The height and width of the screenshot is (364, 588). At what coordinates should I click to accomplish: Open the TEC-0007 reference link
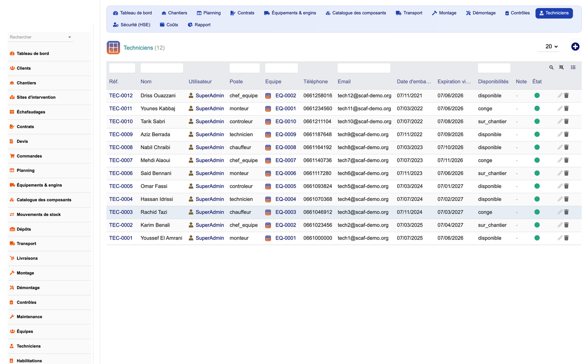(x=121, y=160)
